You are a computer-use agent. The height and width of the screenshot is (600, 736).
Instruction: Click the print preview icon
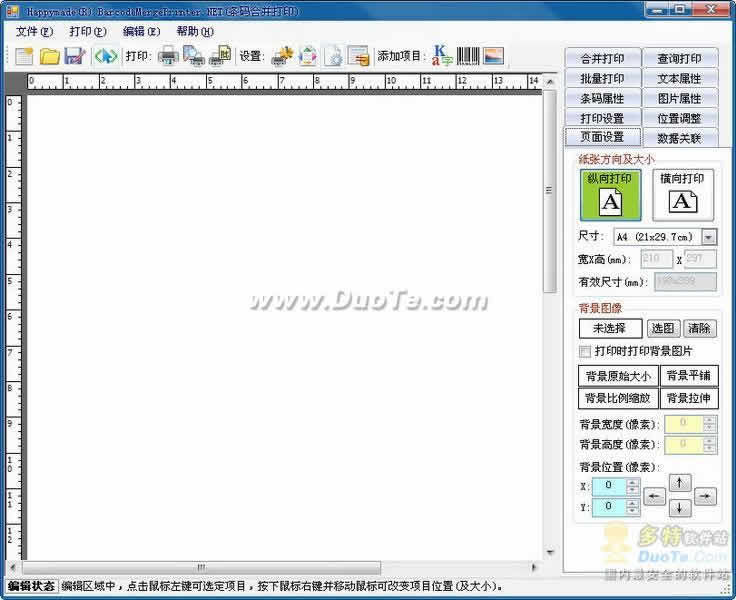click(x=193, y=56)
